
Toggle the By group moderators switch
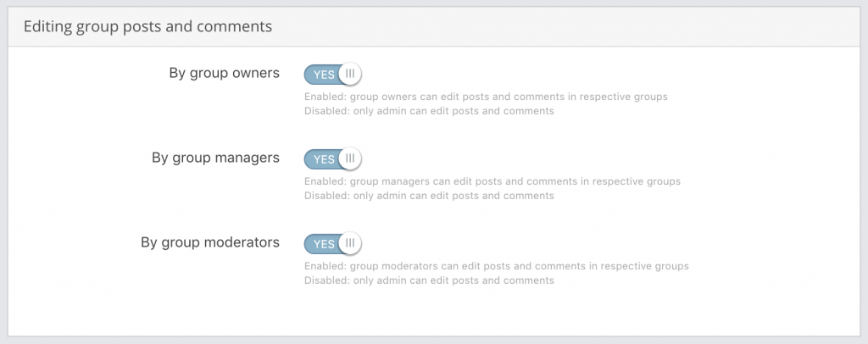point(332,243)
